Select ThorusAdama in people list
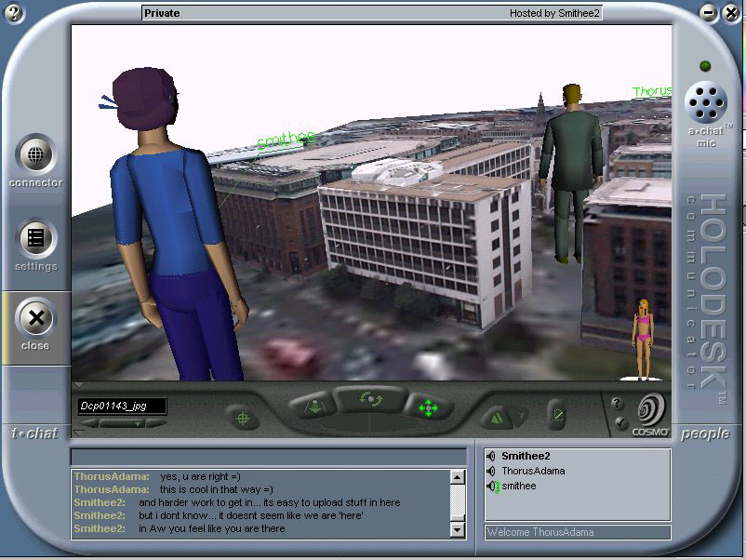 (533, 471)
